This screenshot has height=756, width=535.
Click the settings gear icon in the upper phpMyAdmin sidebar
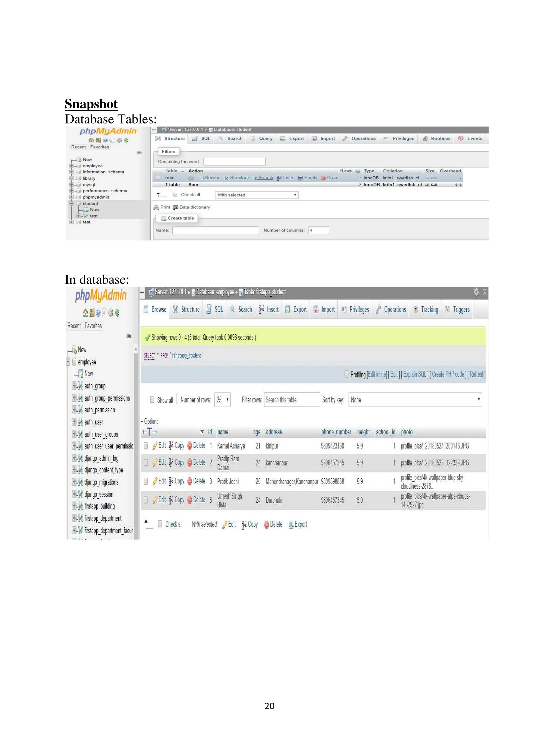119,140
